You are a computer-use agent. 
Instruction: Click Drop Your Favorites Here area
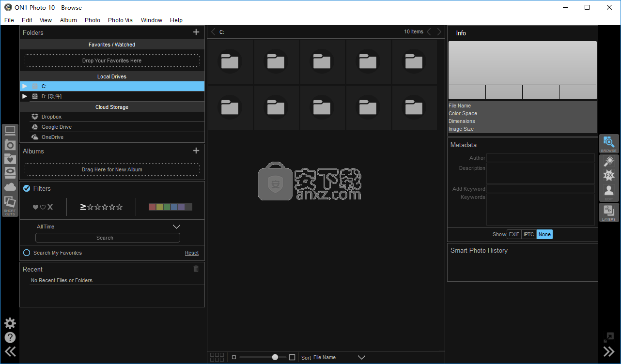click(x=112, y=61)
